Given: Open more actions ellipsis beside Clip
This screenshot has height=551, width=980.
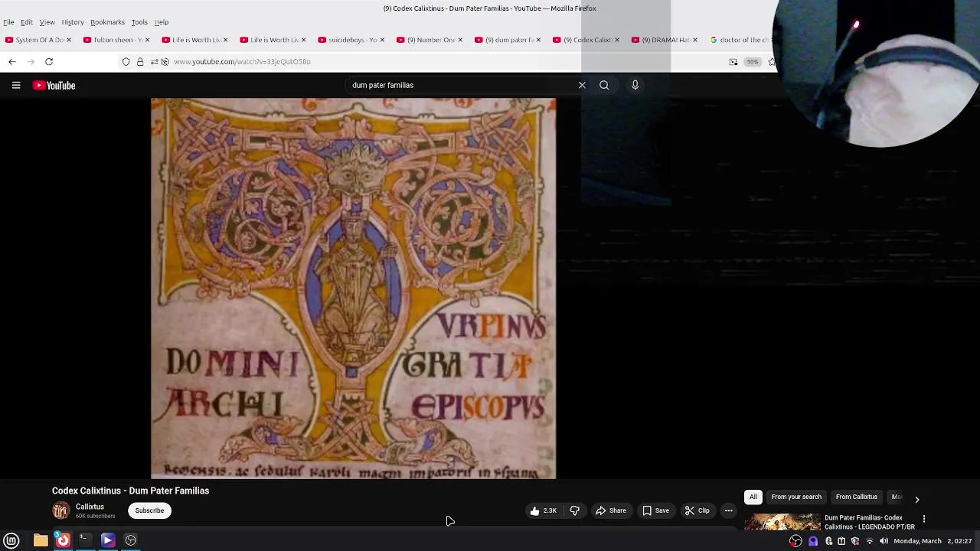Looking at the screenshot, I should tap(729, 510).
